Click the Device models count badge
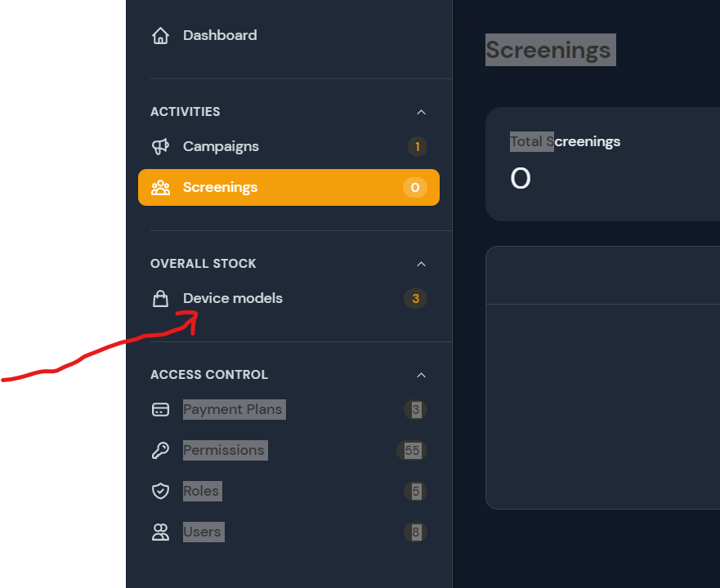Image resolution: width=720 pixels, height=588 pixels. (x=415, y=299)
